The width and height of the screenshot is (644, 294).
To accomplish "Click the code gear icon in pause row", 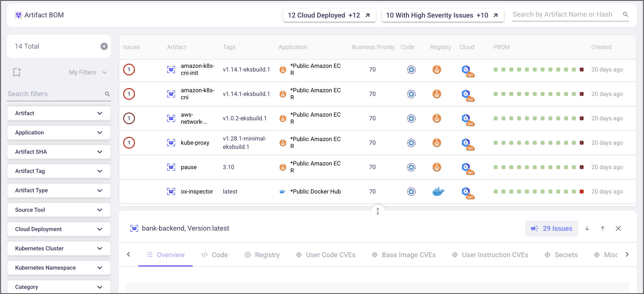I will tap(411, 167).
